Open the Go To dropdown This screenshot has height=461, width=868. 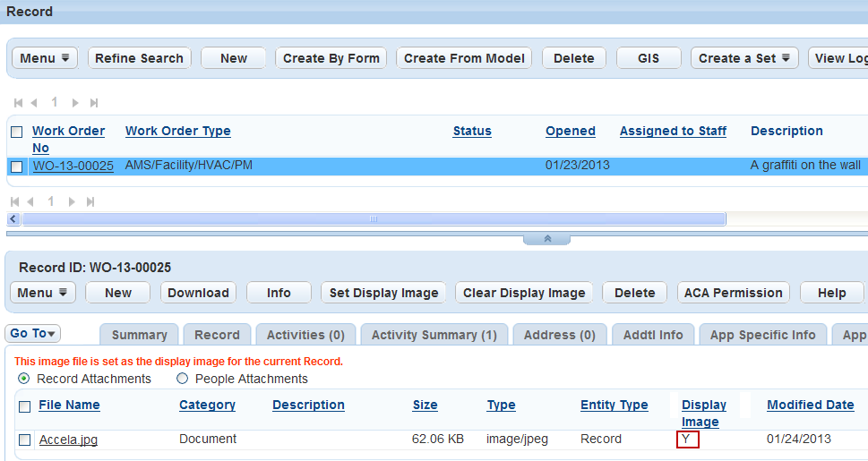33,334
